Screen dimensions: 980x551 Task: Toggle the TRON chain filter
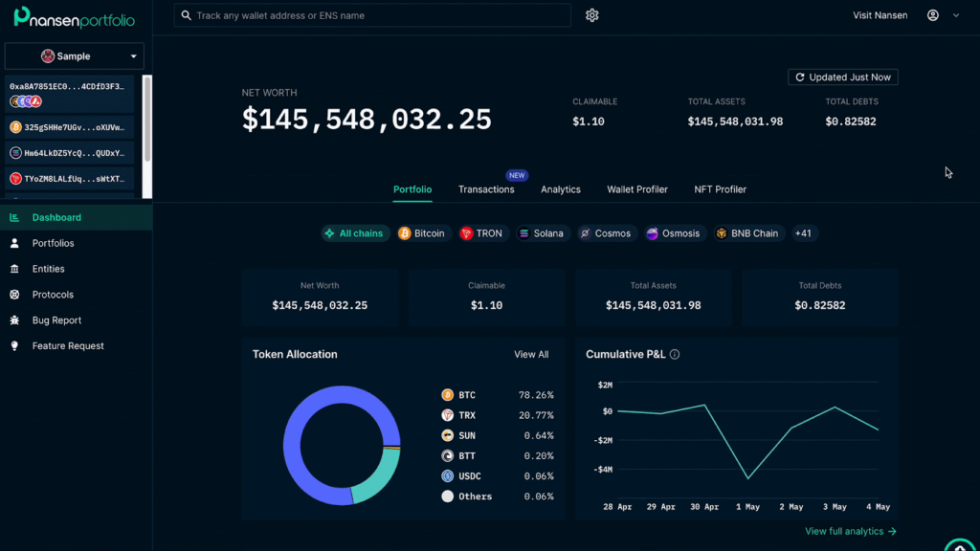480,233
